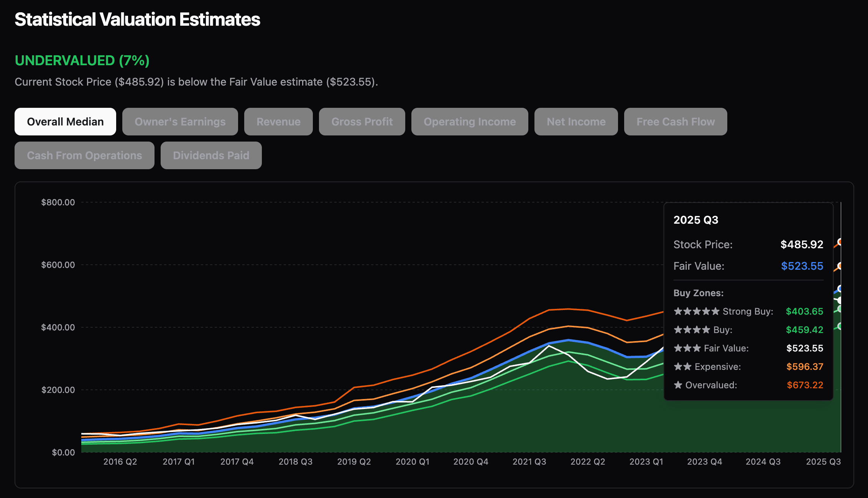View Net Income valuation estimates

click(x=576, y=122)
